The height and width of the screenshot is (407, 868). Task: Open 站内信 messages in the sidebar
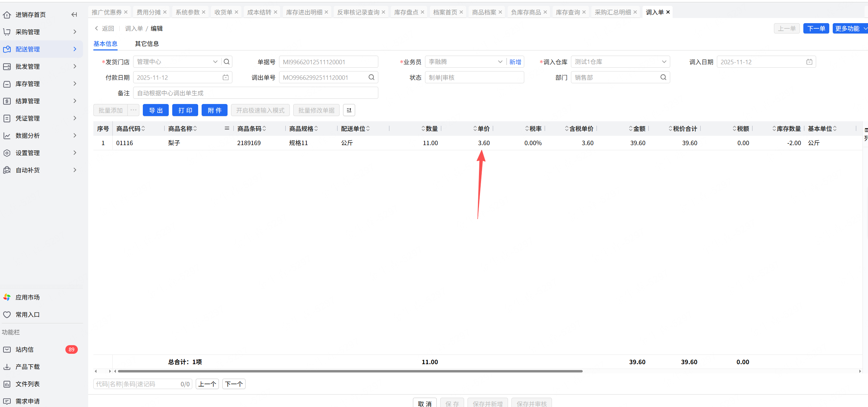point(24,349)
